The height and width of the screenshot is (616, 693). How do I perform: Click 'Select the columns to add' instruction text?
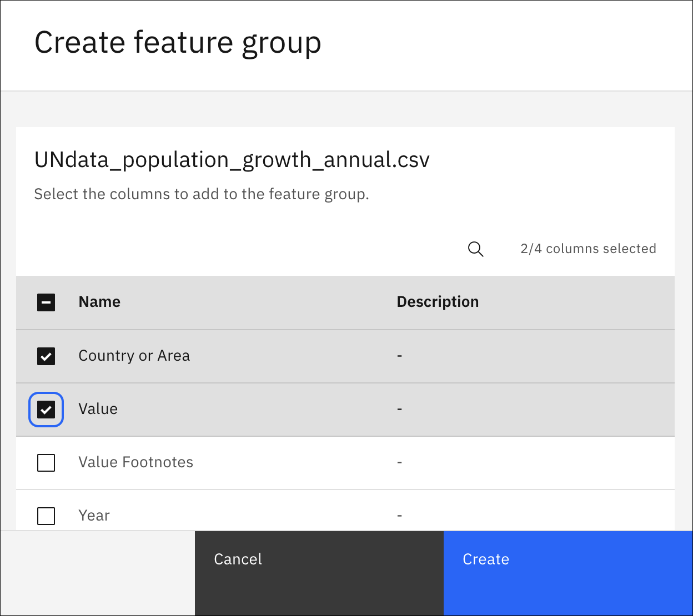pos(202,194)
